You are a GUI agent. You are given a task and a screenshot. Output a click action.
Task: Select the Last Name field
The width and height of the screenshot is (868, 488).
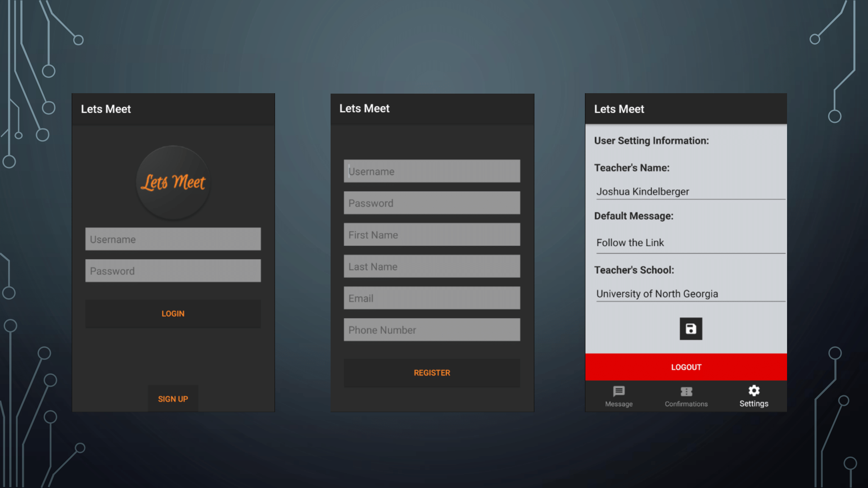point(432,266)
